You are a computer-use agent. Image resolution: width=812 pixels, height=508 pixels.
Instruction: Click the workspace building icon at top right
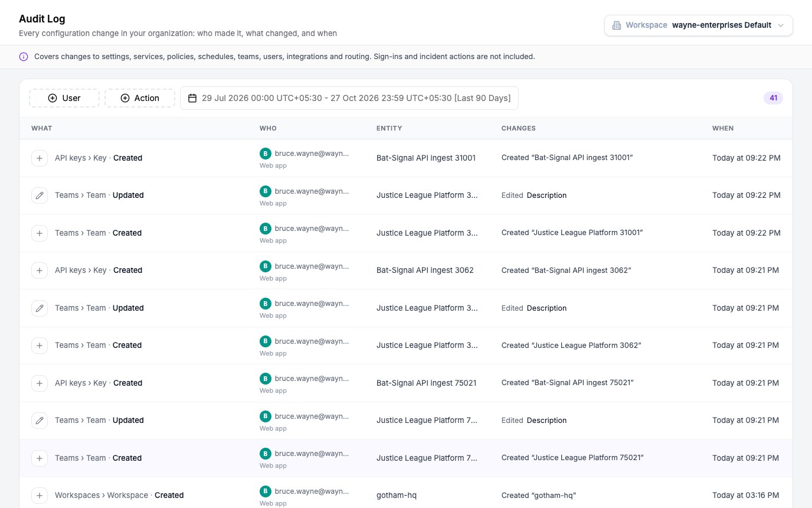pyautogui.click(x=617, y=25)
